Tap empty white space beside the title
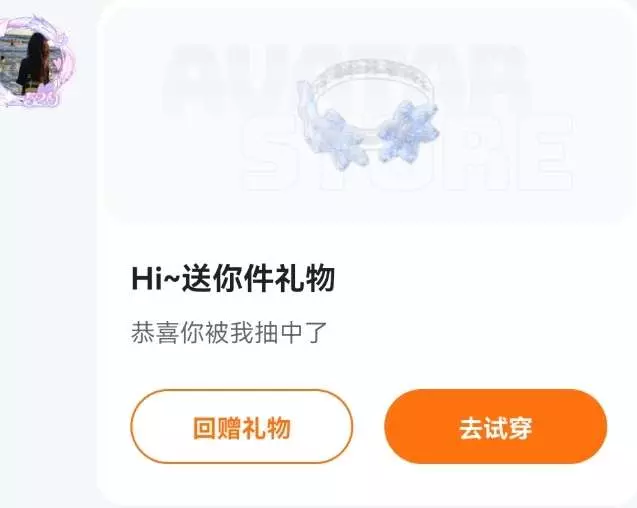The height and width of the screenshot is (508, 637). [479, 278]
